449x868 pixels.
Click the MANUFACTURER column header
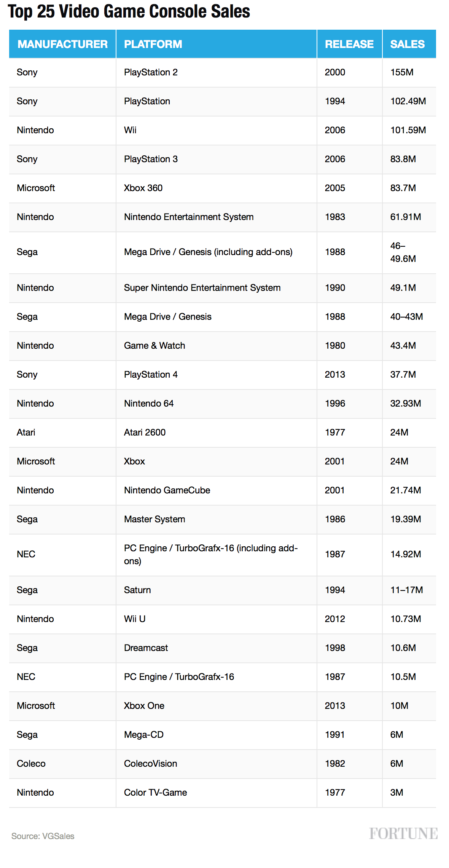(x=62, y=44)
